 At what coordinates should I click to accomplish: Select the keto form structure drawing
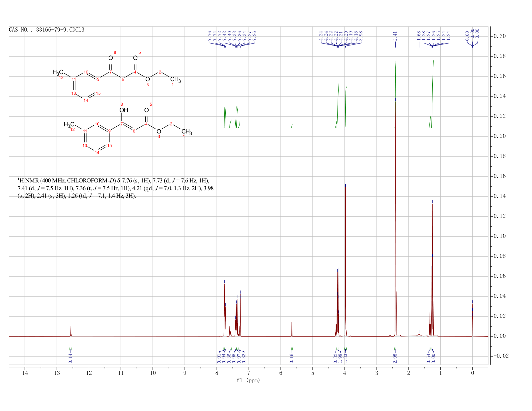(x=117, y=77)
